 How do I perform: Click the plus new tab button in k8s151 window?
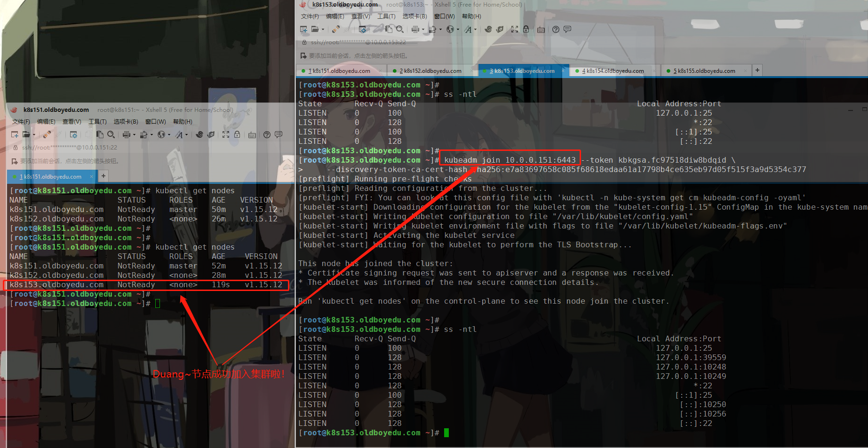(103, 176)
